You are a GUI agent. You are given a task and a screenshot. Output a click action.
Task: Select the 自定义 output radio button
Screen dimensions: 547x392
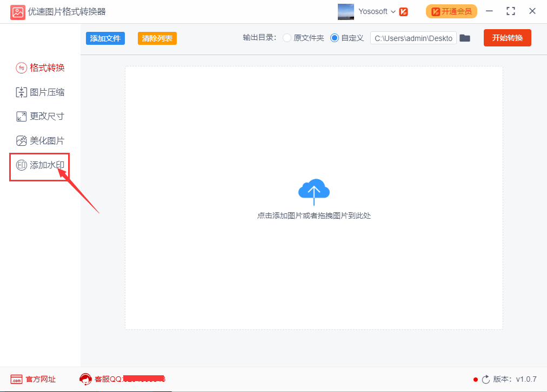(x=334, y=38)
